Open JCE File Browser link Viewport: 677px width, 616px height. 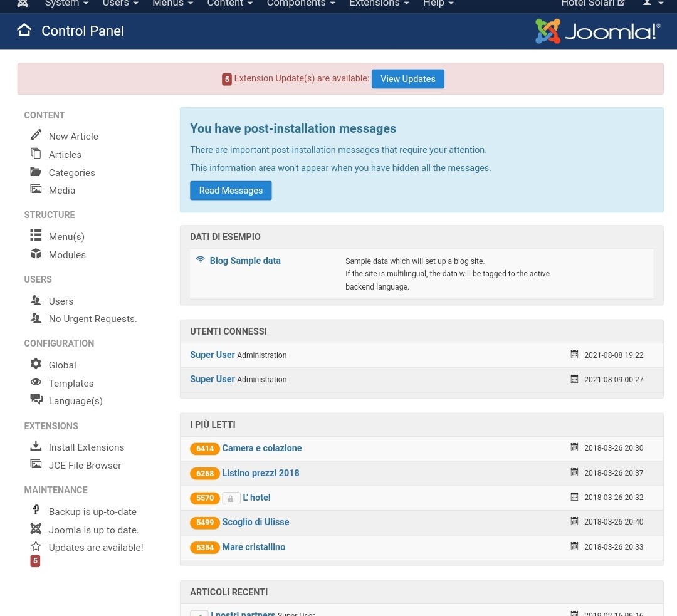85,466
